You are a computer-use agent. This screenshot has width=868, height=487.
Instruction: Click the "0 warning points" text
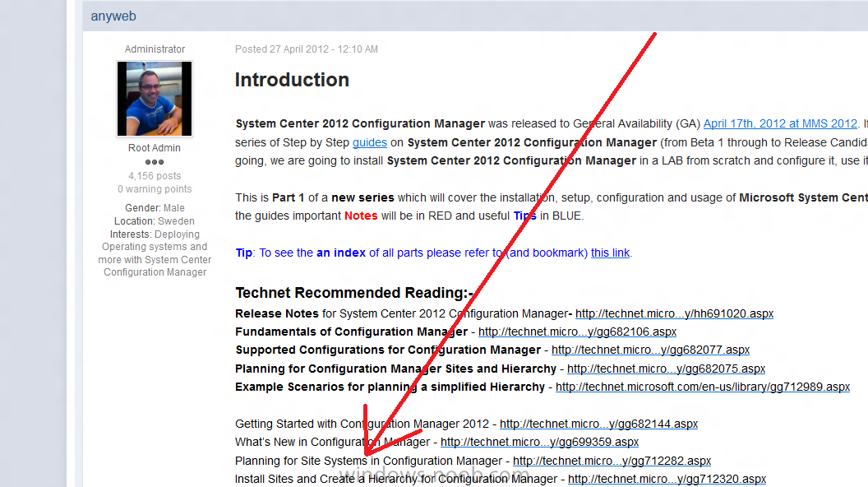[155, 189]
